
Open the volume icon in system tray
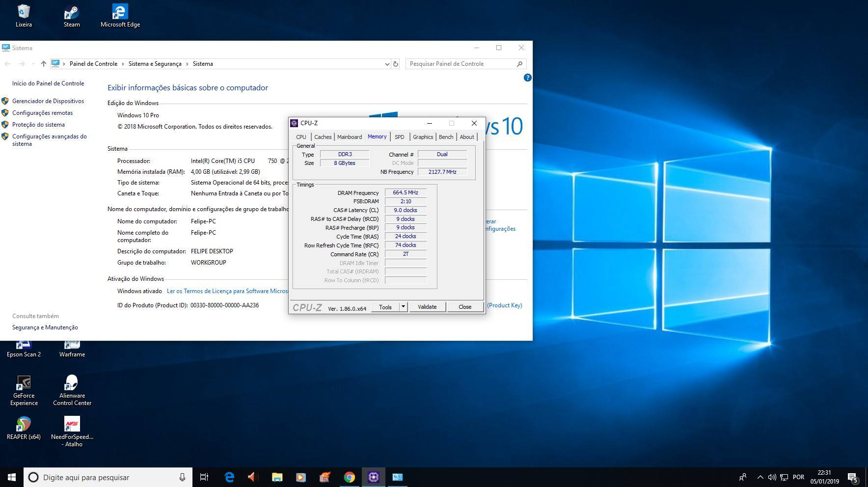coord(772,477)
